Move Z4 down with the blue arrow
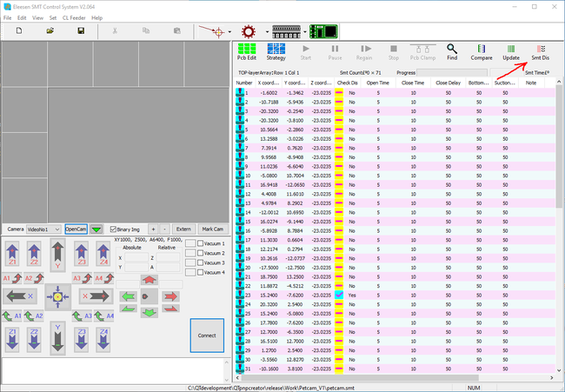The height and width of the screenshot is (392, 565). tap(103, 339)
